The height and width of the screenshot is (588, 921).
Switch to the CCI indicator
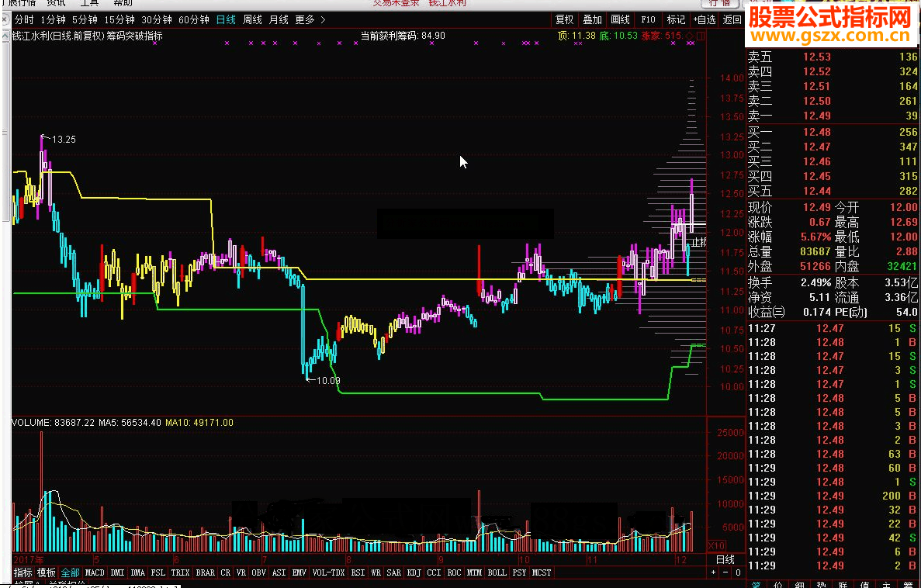pos(434,572)
